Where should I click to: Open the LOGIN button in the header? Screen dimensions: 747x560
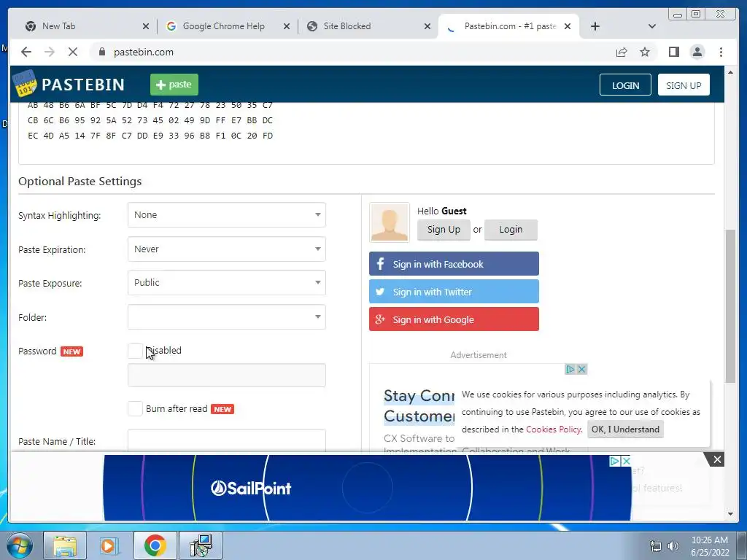[x=625, y=85]
